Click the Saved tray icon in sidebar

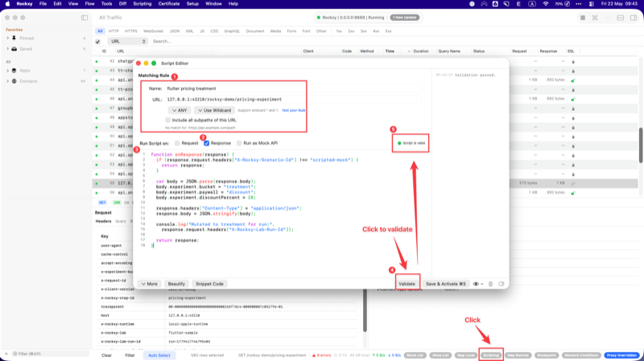[14, 49]
